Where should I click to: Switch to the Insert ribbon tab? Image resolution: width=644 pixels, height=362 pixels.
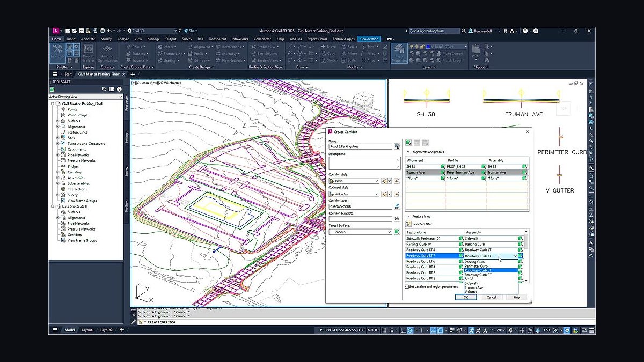click(x=71, y=39)
